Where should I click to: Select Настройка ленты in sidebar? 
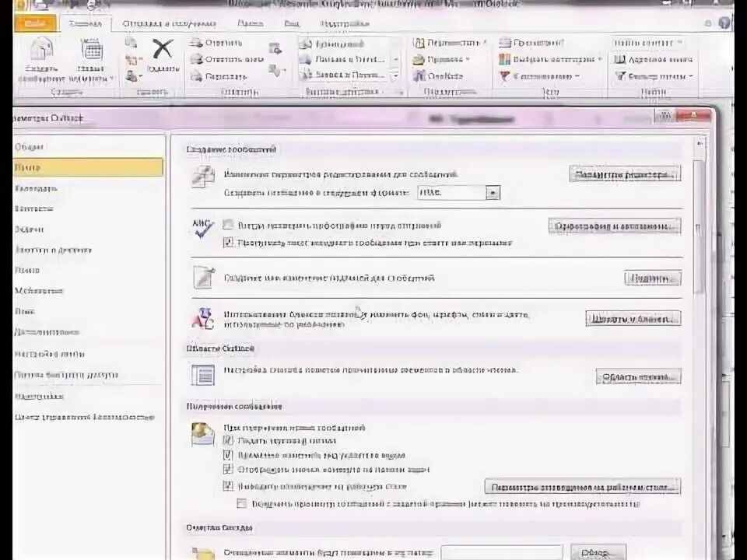point(89,355)
